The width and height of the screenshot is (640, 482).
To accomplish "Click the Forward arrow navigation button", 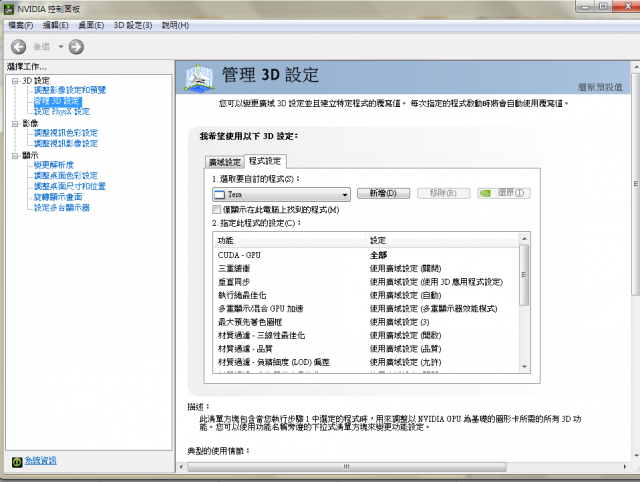I will pyautogui.click(x=76, y=47).
